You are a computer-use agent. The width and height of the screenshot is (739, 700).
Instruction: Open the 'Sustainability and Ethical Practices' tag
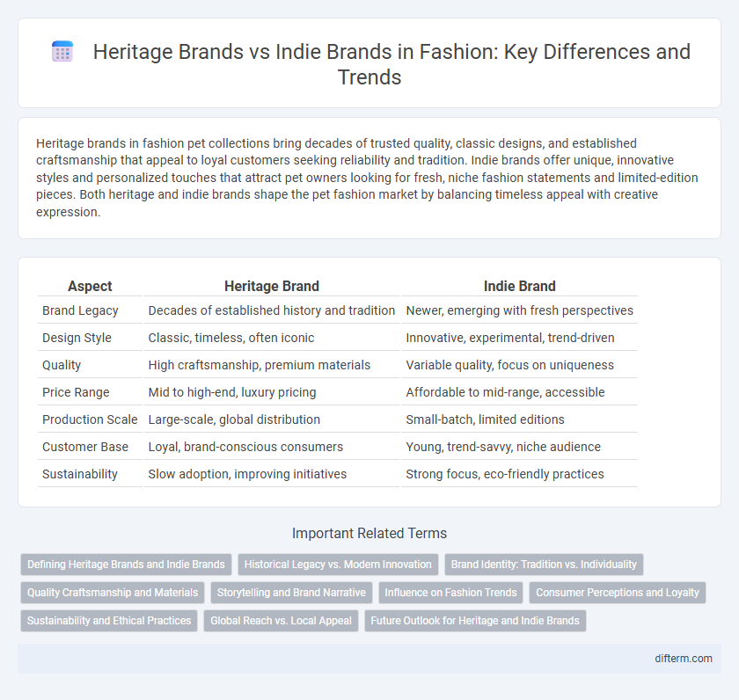(x=109, y=621)
